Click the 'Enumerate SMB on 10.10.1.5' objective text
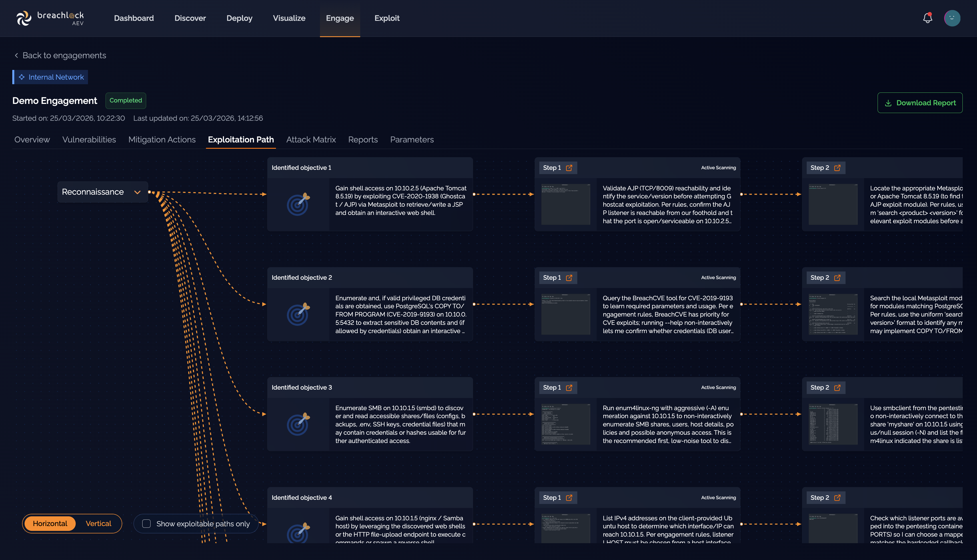This screenshot has width=977, height=560. tap(400, 425)
